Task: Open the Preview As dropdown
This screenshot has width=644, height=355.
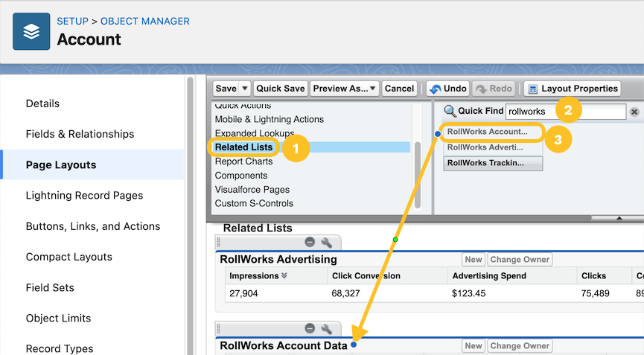Action: [x=344, y=89]
